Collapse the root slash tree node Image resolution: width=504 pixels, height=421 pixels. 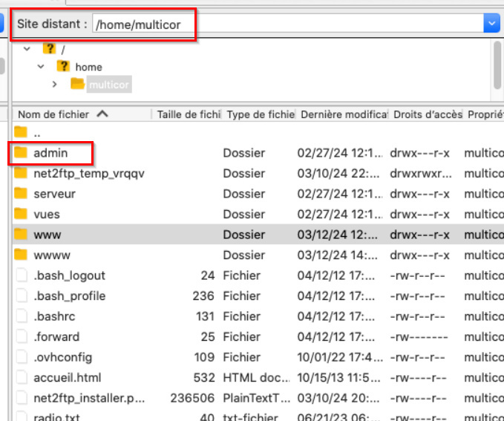point(27,49)
